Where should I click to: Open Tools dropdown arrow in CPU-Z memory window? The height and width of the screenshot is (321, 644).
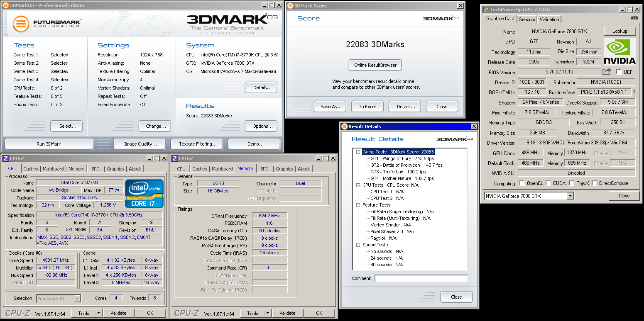[x=267, y=313]
